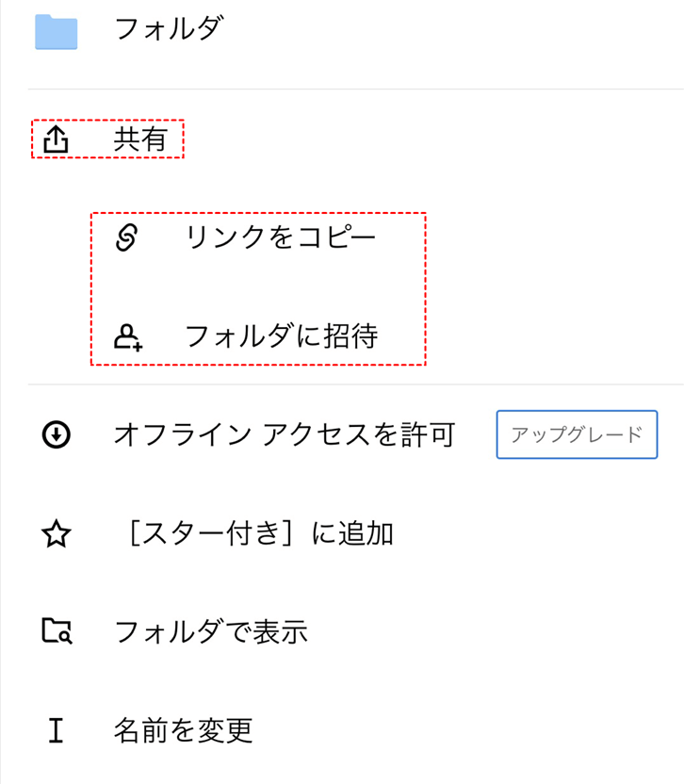This screenshot has height=784, width=684.
Task: Click the share (共有) upload-arrow icon
Action: (57, 139)
